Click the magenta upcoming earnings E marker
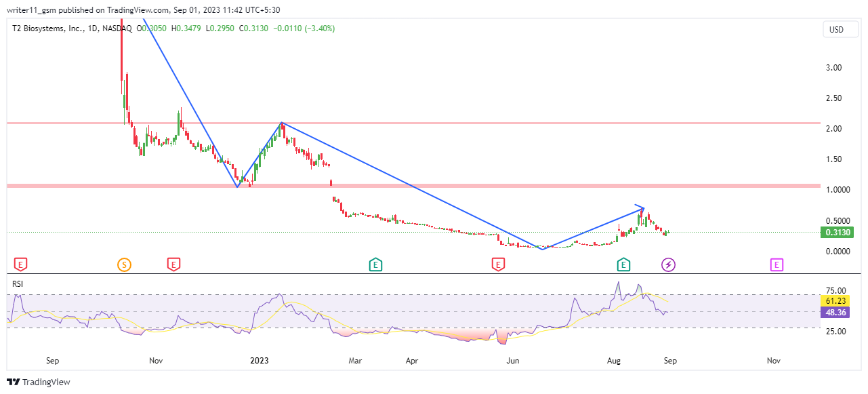This screenshot has width=868, height=394. coord(777,264)
